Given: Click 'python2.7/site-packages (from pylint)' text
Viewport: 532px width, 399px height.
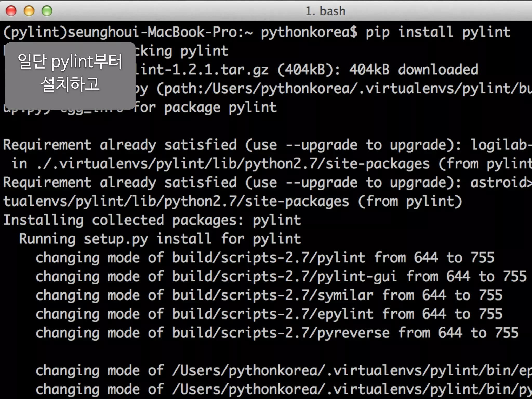Looking at the screenshot, I should (x=313, y=202).
